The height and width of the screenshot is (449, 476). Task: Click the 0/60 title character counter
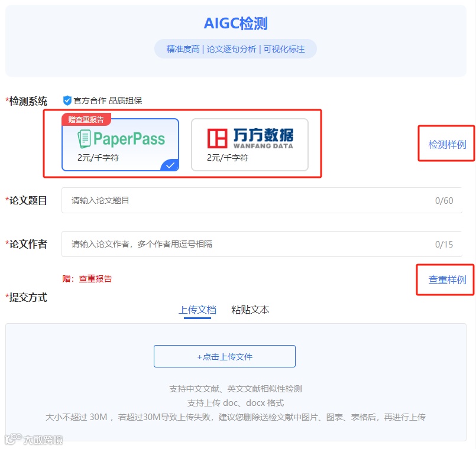point(444,200)
